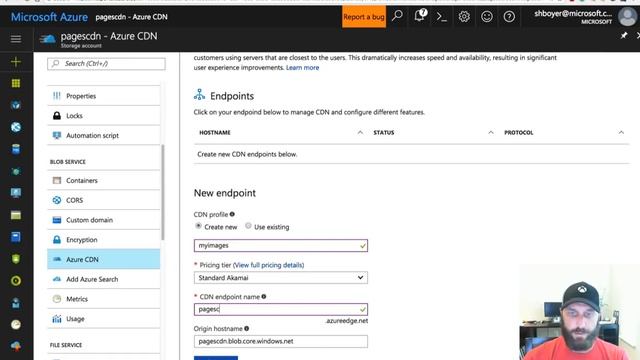Click the feedback smiley icon

(487, 16)
